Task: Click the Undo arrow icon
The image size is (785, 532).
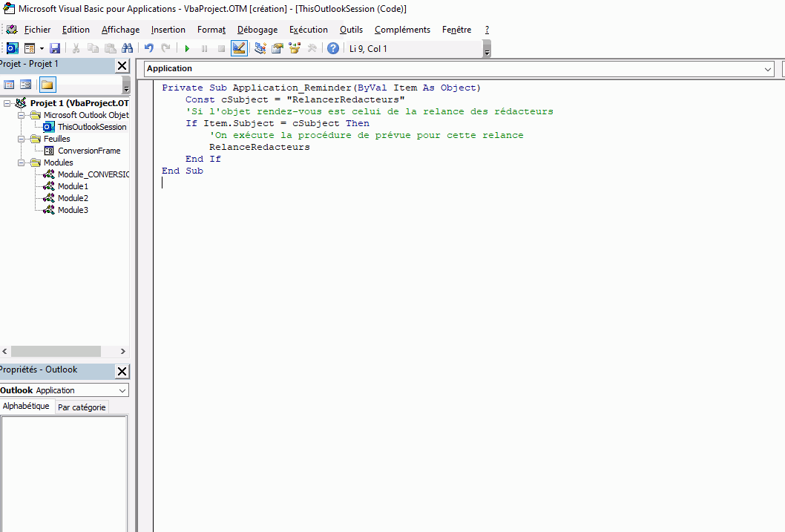Action: pos(149,48)
